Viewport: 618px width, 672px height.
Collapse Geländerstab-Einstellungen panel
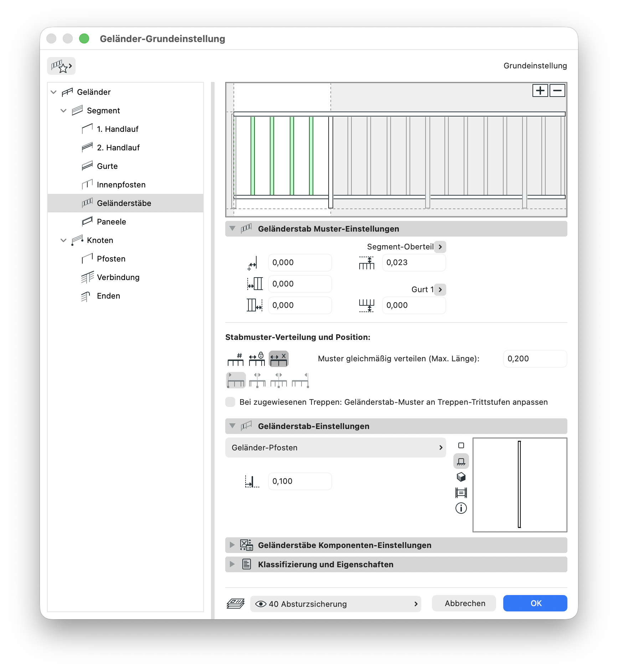coord(232,426)
